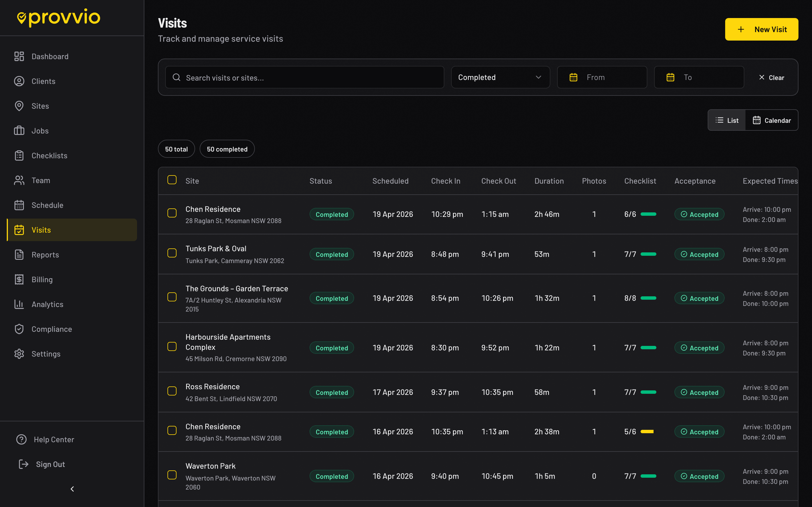Screen dimensions: 812x507
Task: Click the Compliance shield icon
Action: (19, 329)
